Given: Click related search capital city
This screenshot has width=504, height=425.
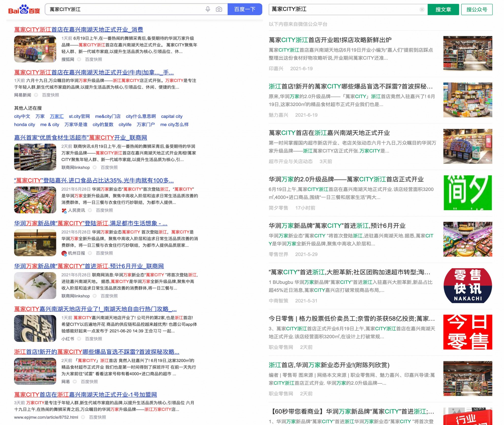Looking at the screenshot, I should (x=172, y=116).
